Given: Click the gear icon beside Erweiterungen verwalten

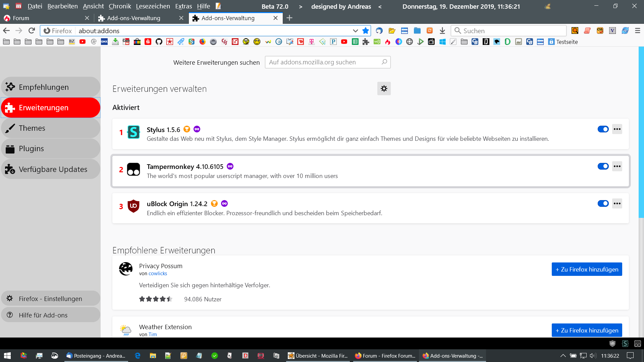Looking at the screenshot, I should pyautogui.click(x=384, y=88).
